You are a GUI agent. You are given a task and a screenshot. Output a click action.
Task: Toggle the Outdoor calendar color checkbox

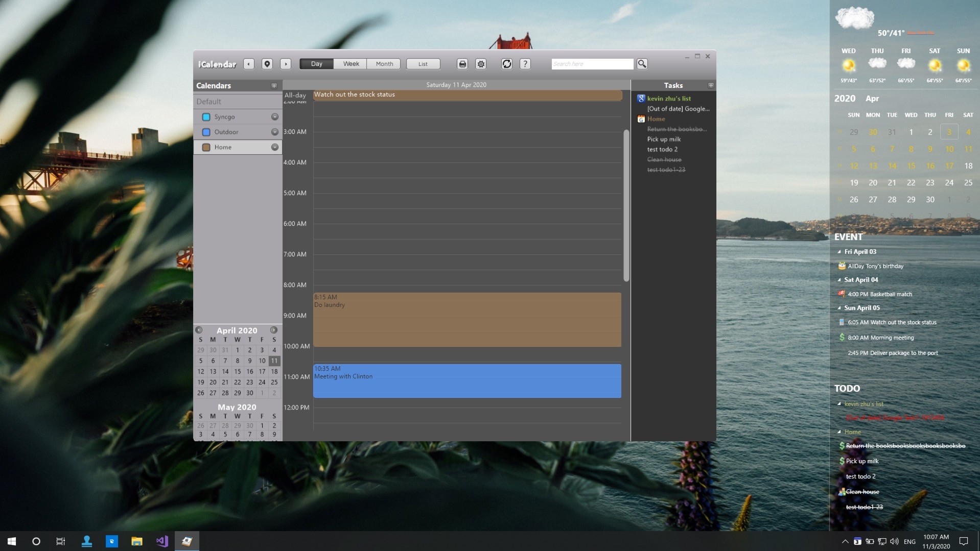coord(206,132)
